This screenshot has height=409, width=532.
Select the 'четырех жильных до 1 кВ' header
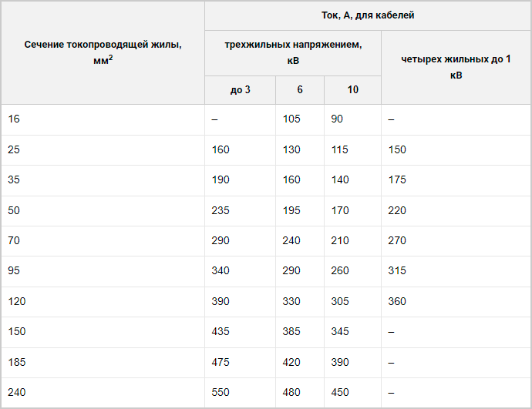456,67
